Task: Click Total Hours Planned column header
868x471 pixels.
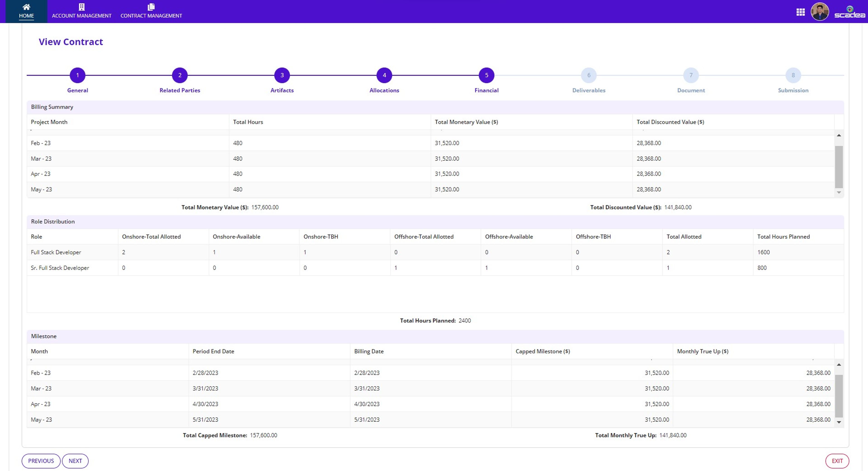Action: point(799,237)
